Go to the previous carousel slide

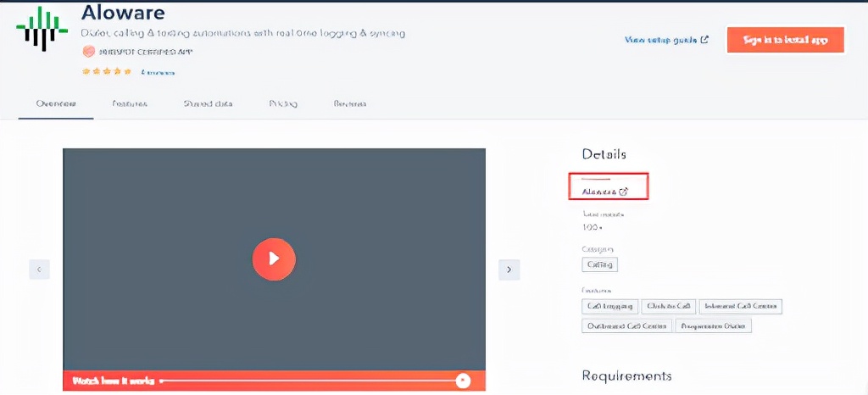[x=39, y=270]
